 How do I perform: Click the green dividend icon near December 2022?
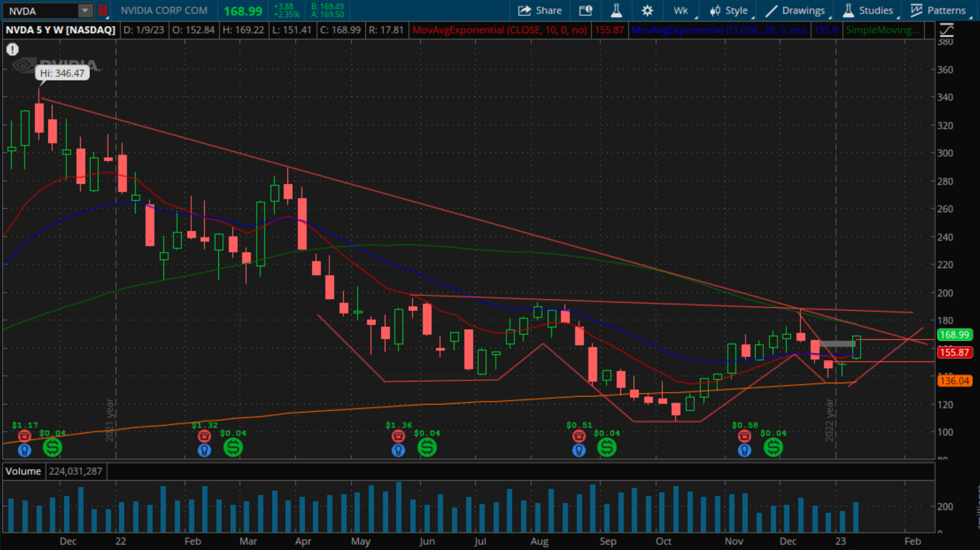tap(773, 447)
